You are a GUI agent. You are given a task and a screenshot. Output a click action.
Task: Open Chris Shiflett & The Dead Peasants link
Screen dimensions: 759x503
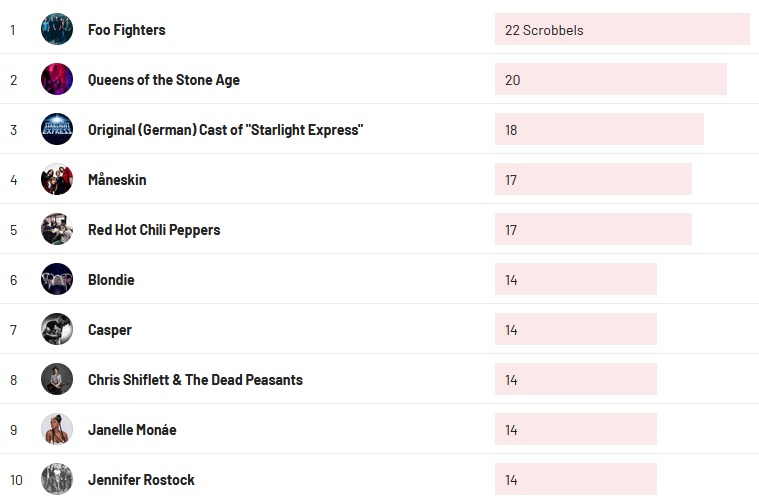point(195,380)
